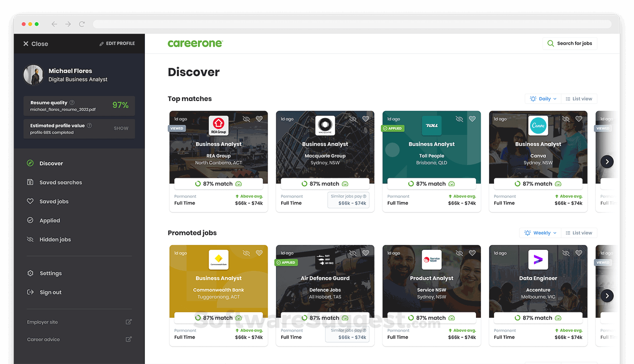Favorite the Macquarie Group Business Analyst job

(x=365, y=119)
